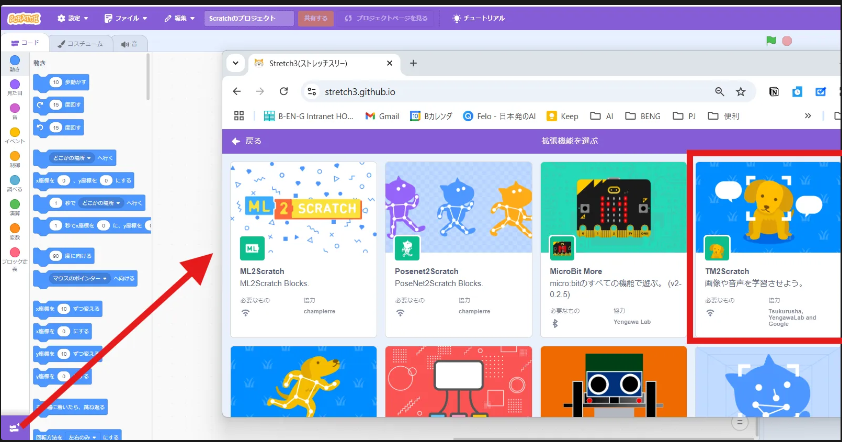Screen dimensions: 842x442
Task: Click 戻る back button in extension library
Action: pyautogui.click(x=246, y=141)
